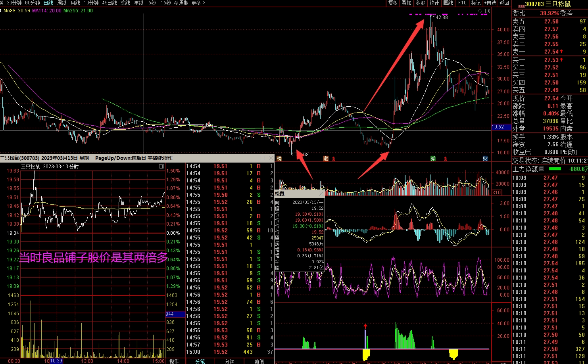Image resolution: width=588 pixels, height=364 pixels.
Task: Add stock with +自选 button
Action: point(490,3)
